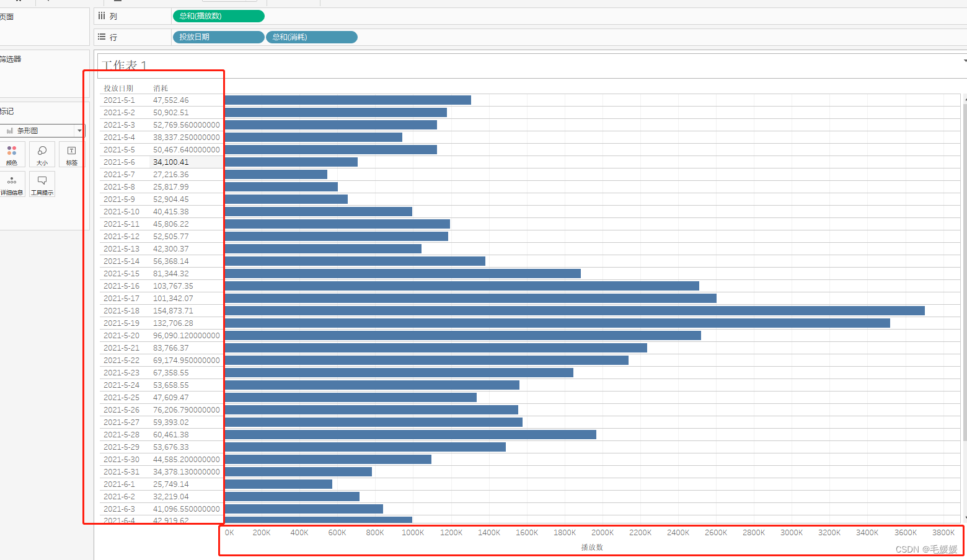Open the Detail marks card
Viewport: 967px width, 560px height.
tap(12, 184)
